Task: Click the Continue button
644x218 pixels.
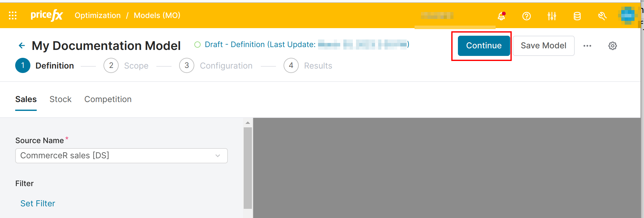Action: pyautogui.click(x=484, y=46)
